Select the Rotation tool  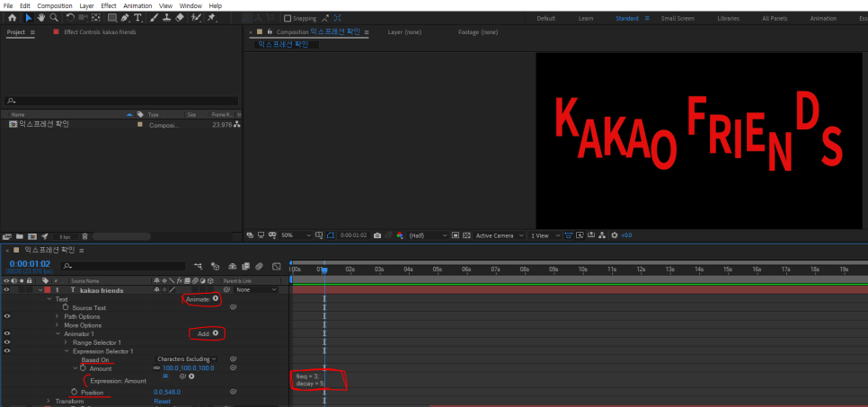coord(70,18)
